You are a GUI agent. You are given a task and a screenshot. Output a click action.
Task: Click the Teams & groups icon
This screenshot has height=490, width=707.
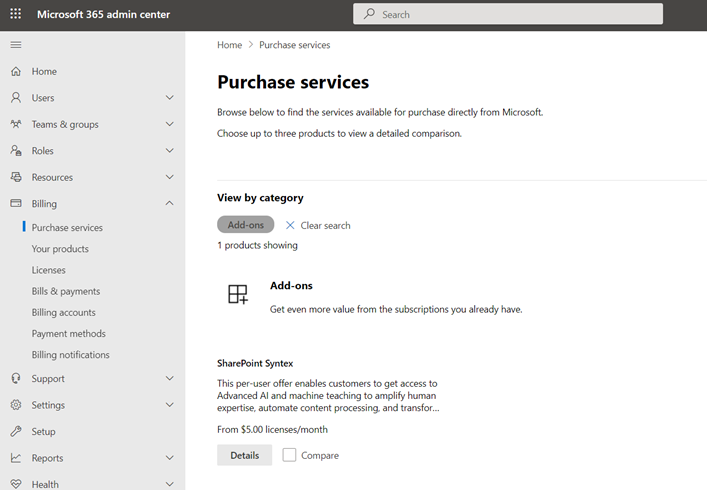click(x=16, y=124)
